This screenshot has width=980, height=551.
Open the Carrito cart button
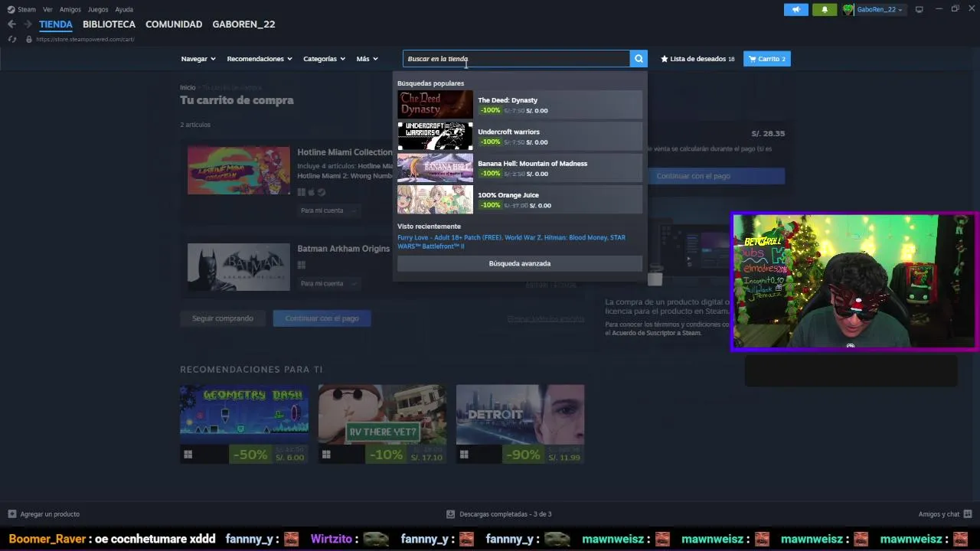coord(767,59)
